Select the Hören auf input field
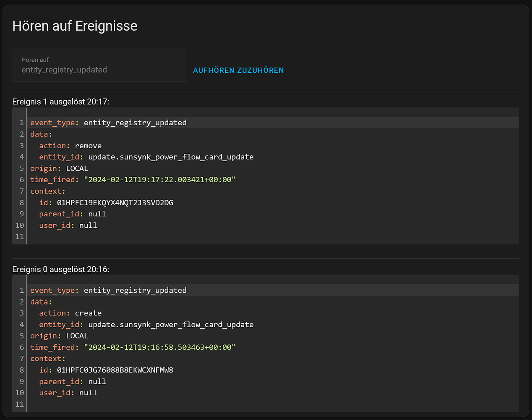532x420 pixels. point(99,66)
